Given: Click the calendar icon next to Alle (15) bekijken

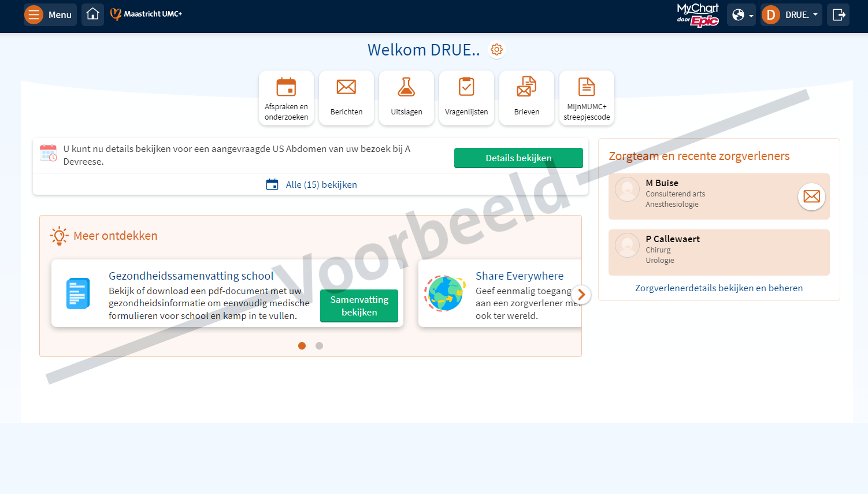Looking at the screenshot, I should click(272, 184).
